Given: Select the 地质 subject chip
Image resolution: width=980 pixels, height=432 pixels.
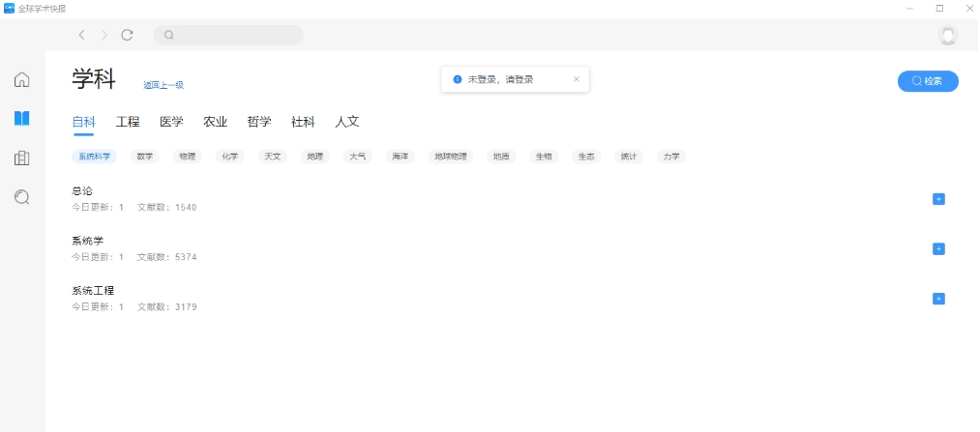Looking at the screenshot, I should 501,157.
